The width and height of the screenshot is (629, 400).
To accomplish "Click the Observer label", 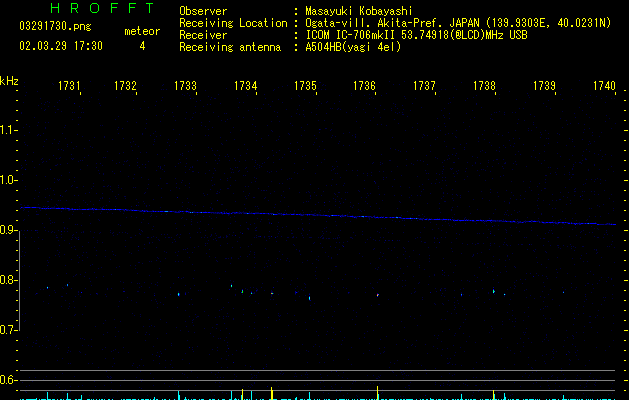I will click(x=203, y=11).
